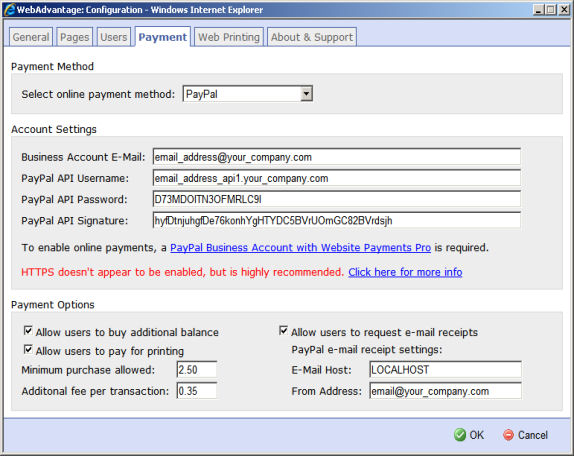The height and width of the screenshot is (456, 574).
Task: Toggle Allow users to buy additional balance
Action: [x=28, y=331]
